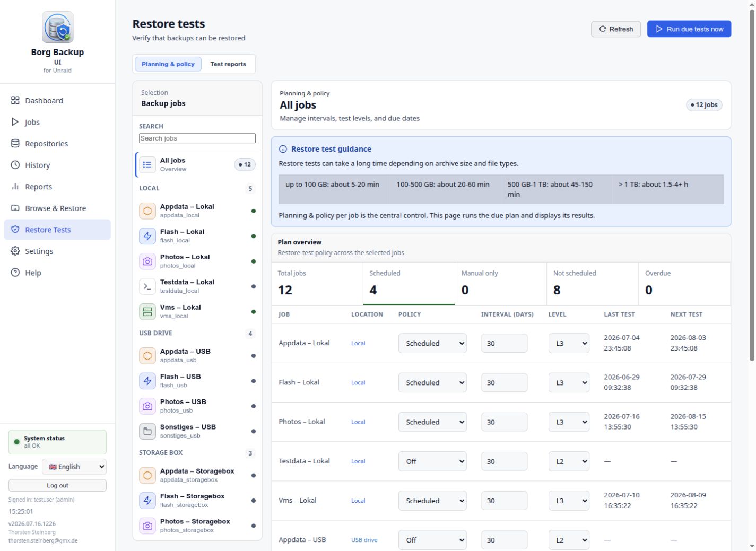Image resolution: width=756 pixels, height=551 pixels.
Task: Click the Reports bar-chart icon
Action: click(x=15, y=187)
